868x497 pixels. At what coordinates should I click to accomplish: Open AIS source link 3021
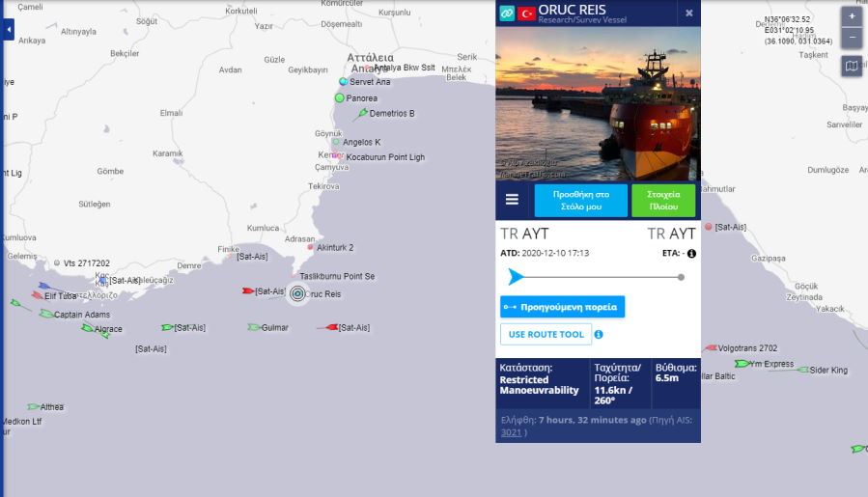[511, 432]
